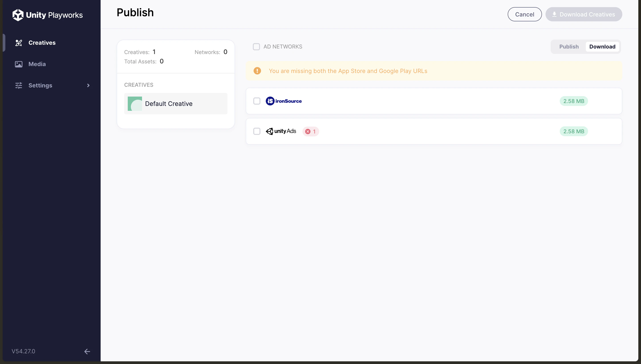The width and height of the screenshot is (641, 364).
Task: Open the Settings menu item label
Action: click(40, 85)
